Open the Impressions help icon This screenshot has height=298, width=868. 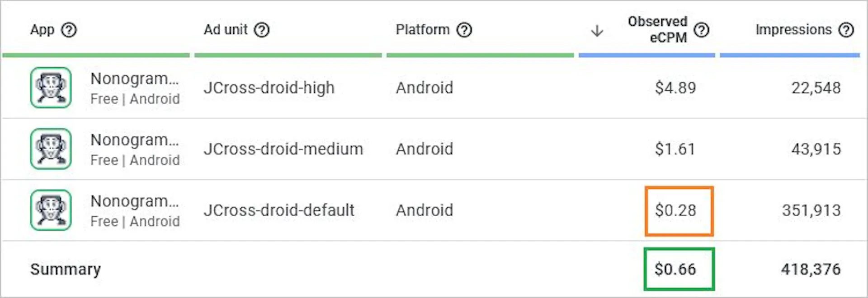point(846,30)
